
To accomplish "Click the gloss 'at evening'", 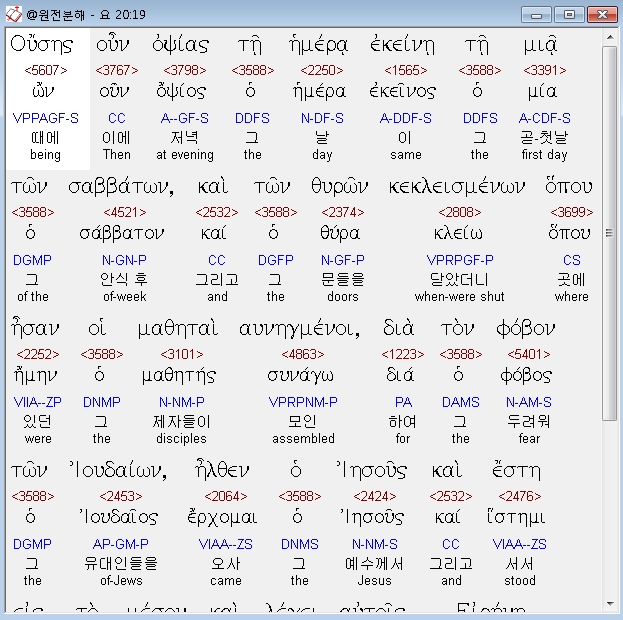I will (x=185, y=155).
